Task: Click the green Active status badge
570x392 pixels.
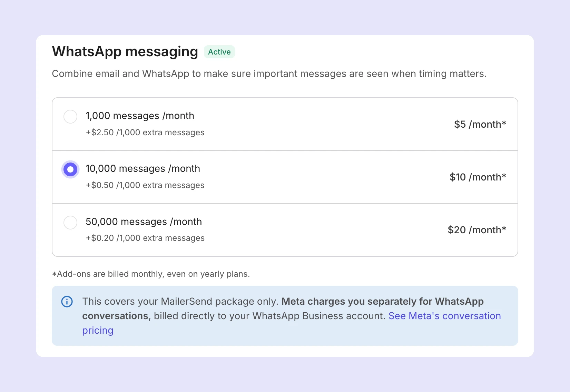Action: point(219,52)
